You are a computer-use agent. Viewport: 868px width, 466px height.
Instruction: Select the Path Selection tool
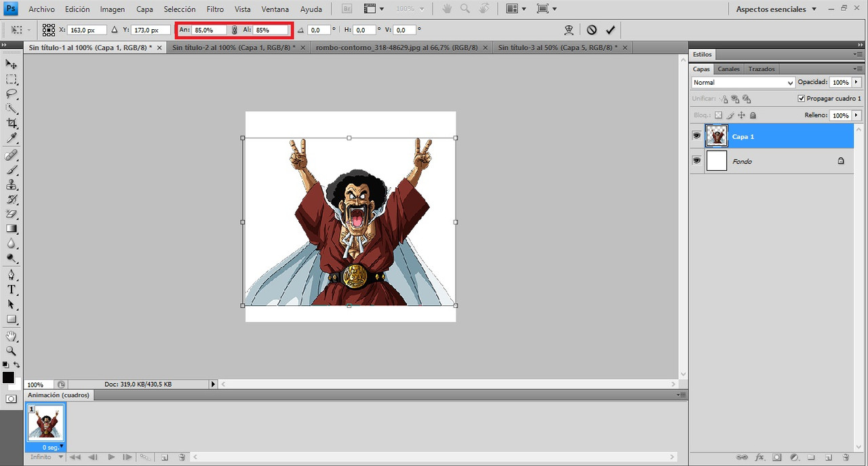coord(12,305)
